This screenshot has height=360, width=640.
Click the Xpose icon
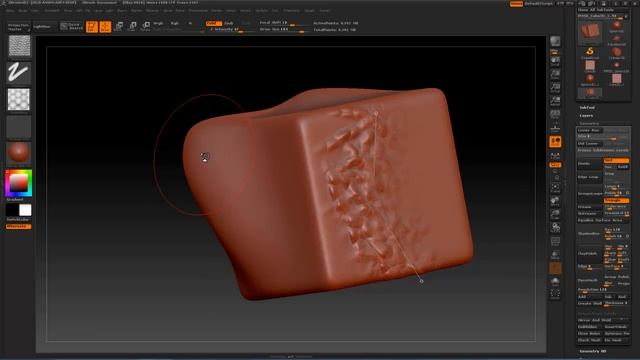[x=555, y=294]
